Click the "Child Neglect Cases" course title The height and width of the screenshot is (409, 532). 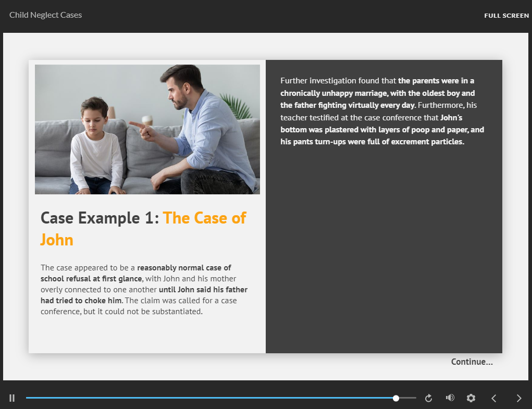(x=46, y=15)
